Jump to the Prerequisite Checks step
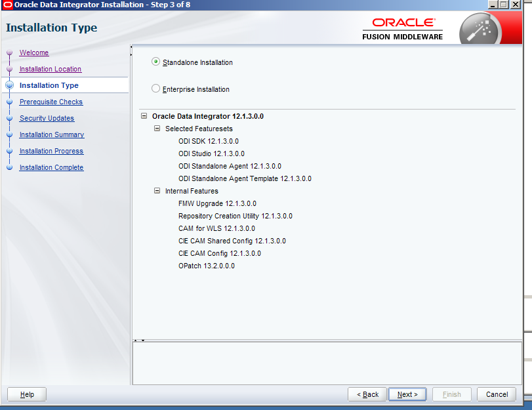The height and width of the screenshot is (410, 532). (x=51, y=102)
